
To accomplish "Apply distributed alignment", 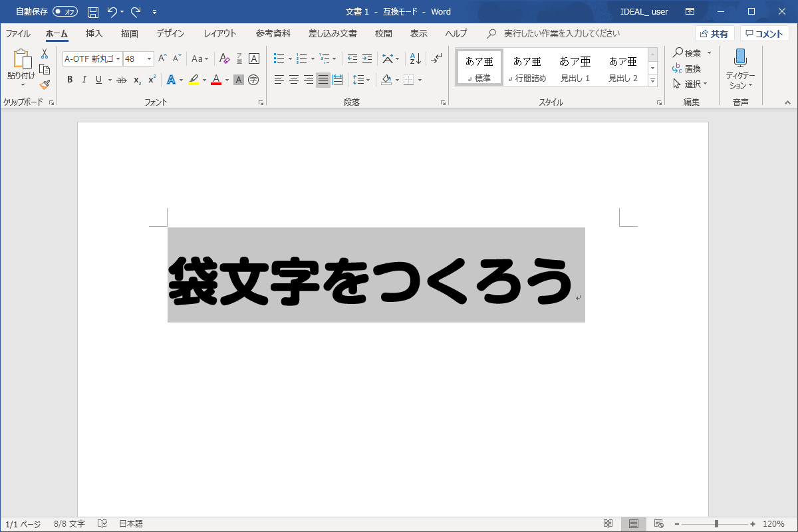I will 338,80.
